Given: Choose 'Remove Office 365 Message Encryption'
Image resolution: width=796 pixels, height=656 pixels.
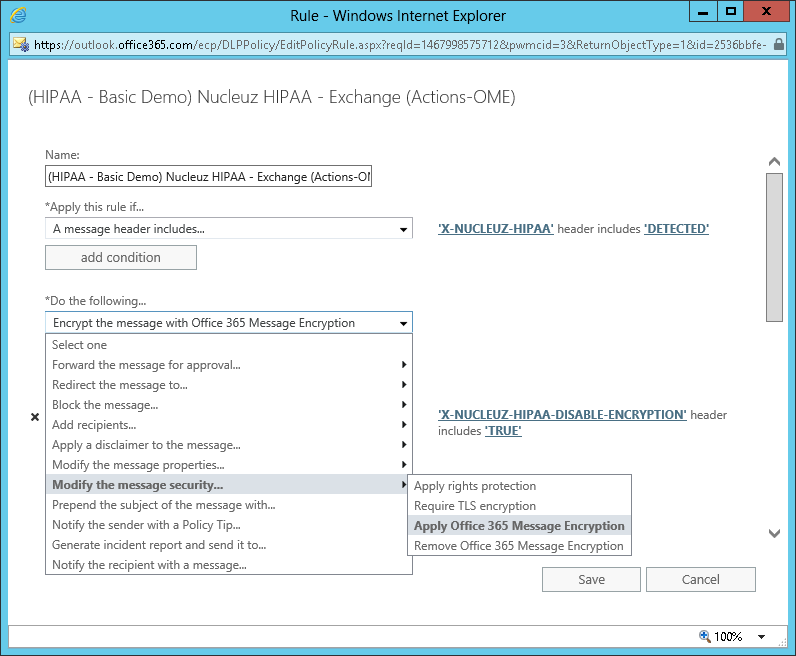Looking at the screenshot, I should 519,546.
